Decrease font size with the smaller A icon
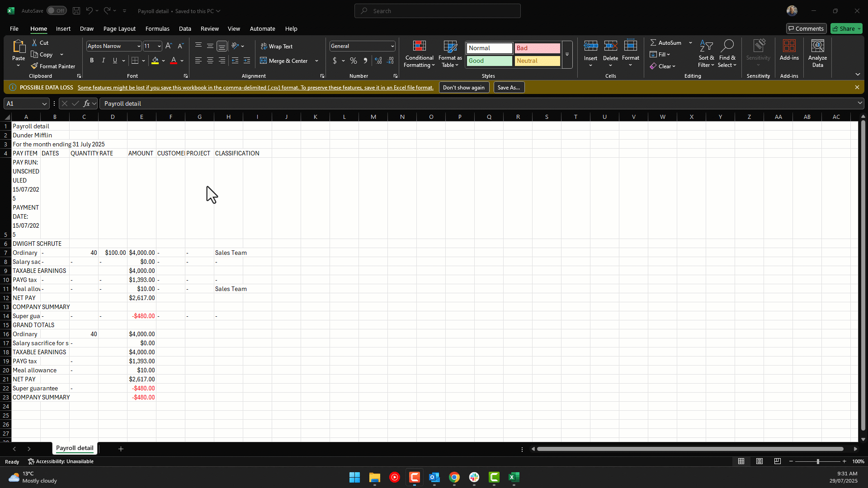Viewport: 868px width, 488px height. [180, 46]
